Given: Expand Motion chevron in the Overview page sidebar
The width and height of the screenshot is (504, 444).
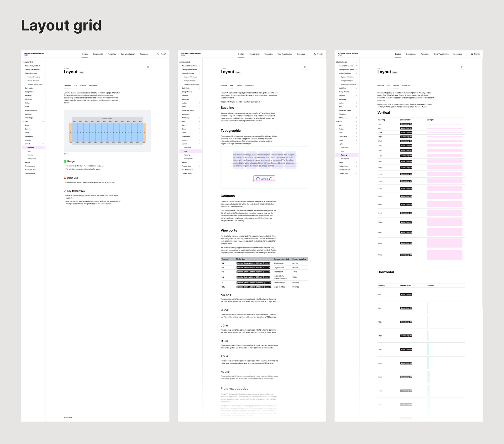Looking at the screenshot, I should tap(43, 103).
